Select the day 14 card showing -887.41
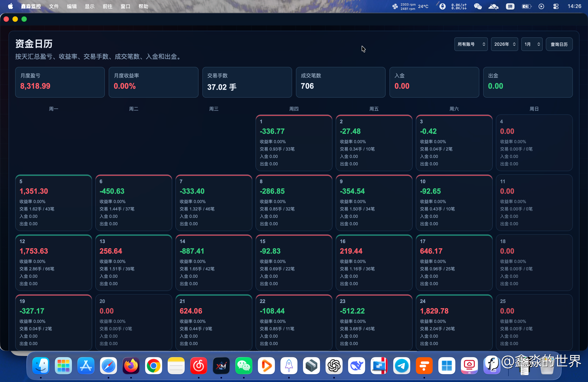588x382 pixels. coord(214,263)
